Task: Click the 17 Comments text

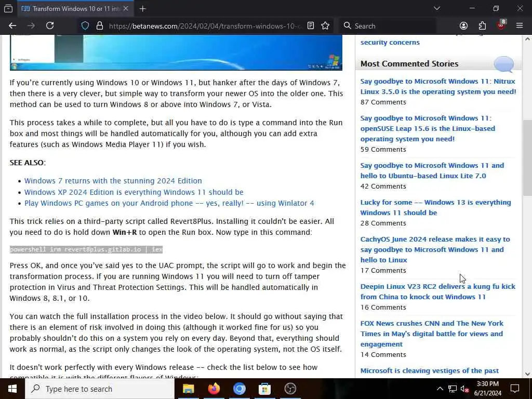Action: (x=383, y=270)
